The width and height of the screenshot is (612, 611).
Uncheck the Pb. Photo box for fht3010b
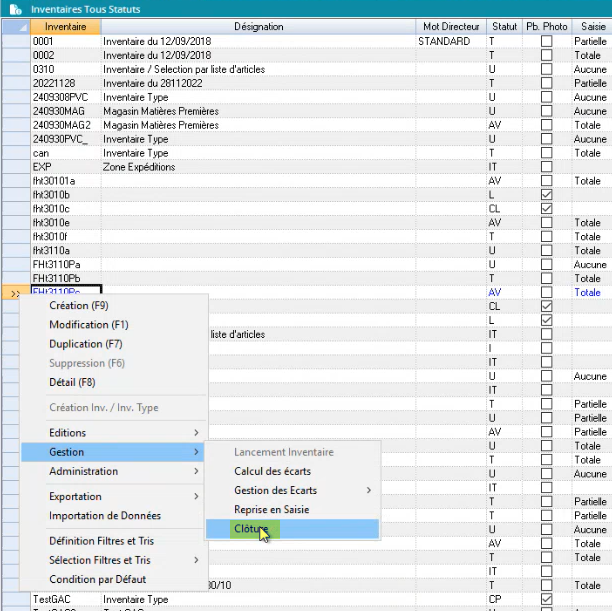click(546, 195)
